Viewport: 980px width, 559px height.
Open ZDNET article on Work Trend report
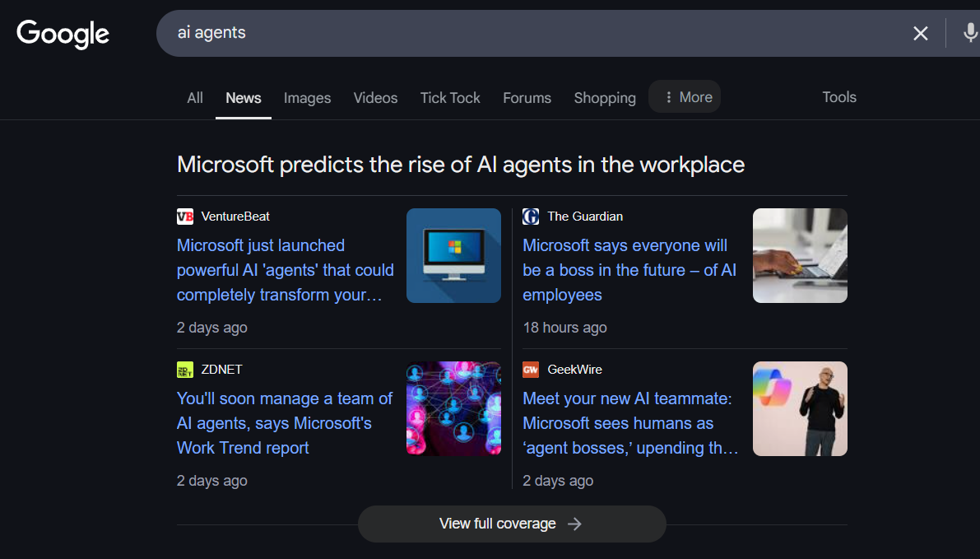(x=285, y=423)
